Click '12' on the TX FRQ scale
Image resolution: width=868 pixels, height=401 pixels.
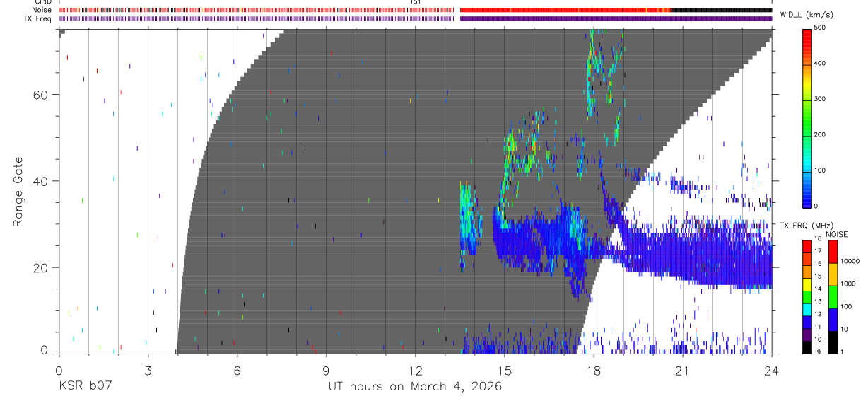(x=819, y=315)
